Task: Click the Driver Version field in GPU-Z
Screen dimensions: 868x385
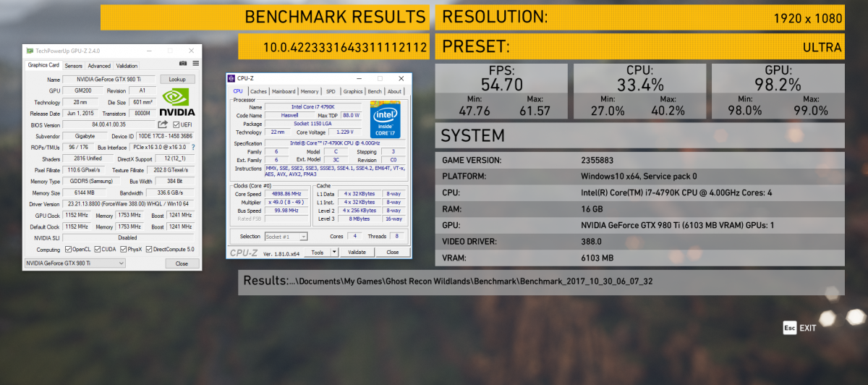Action: pyautogui.click(x=129, y=204)
